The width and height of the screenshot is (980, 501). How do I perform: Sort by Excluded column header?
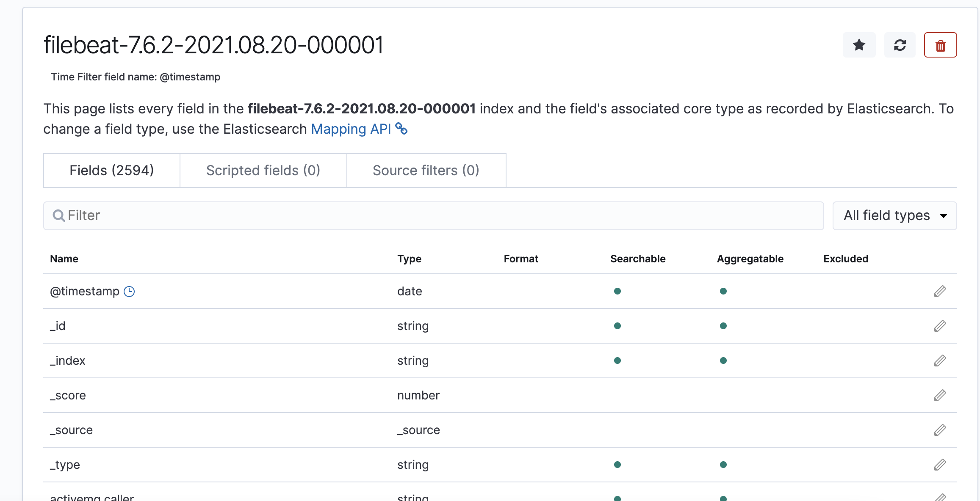click(x=846, y=259)
